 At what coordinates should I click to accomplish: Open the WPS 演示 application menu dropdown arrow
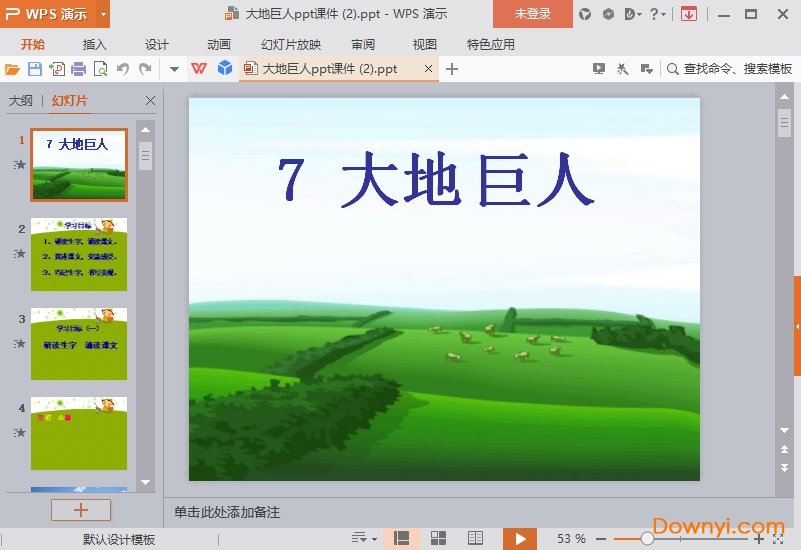point(103,14)
